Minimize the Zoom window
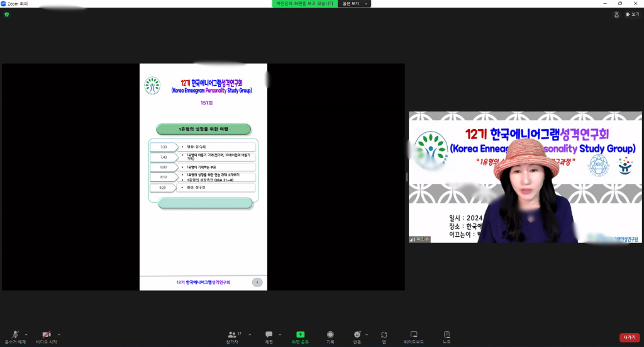Image resolution: width=644 pixels, height=347 pixels. [605, 3]
